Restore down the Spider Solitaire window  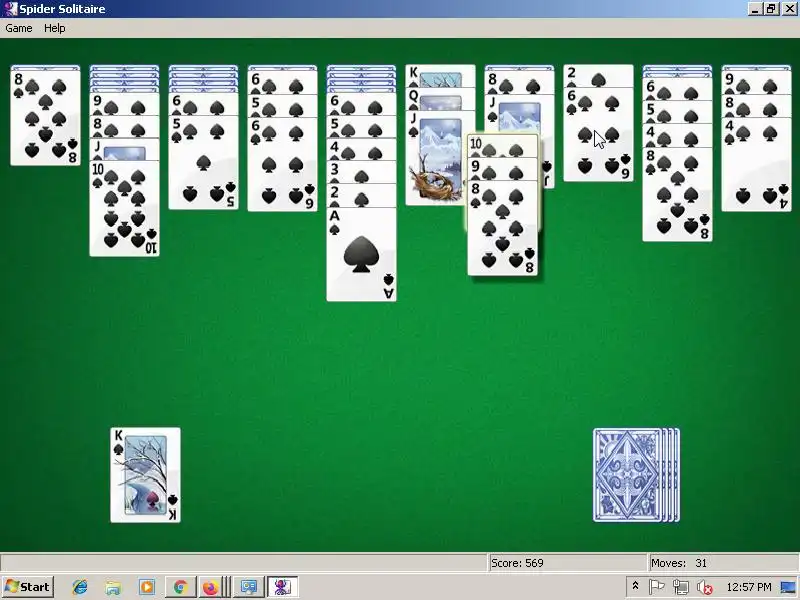click(x=771, y=9)
